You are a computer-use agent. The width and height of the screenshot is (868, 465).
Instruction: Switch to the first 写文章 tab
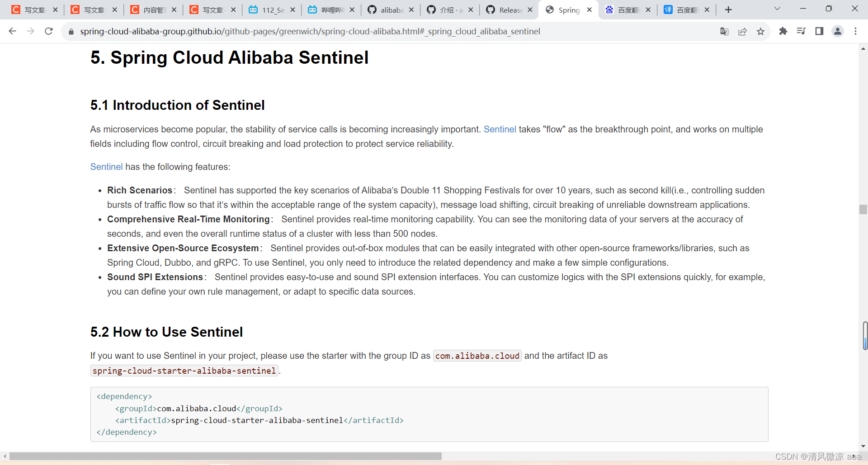click(35, 10)
